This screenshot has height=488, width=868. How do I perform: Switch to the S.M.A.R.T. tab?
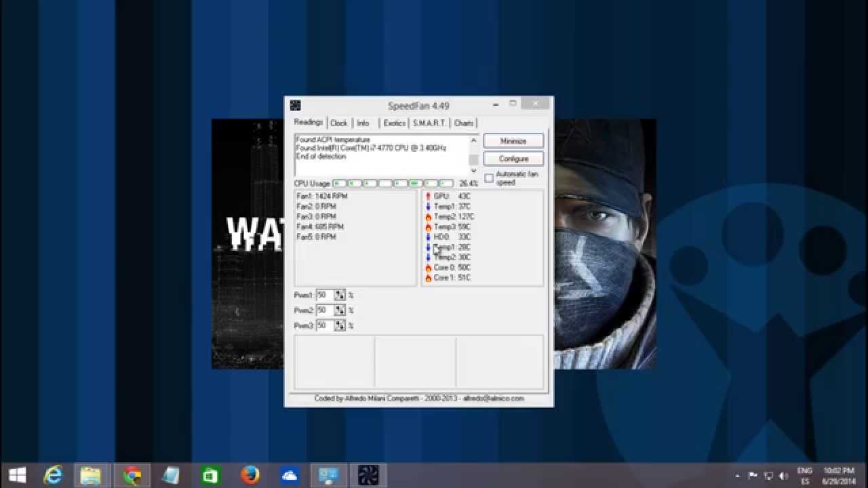pos(429,123)
